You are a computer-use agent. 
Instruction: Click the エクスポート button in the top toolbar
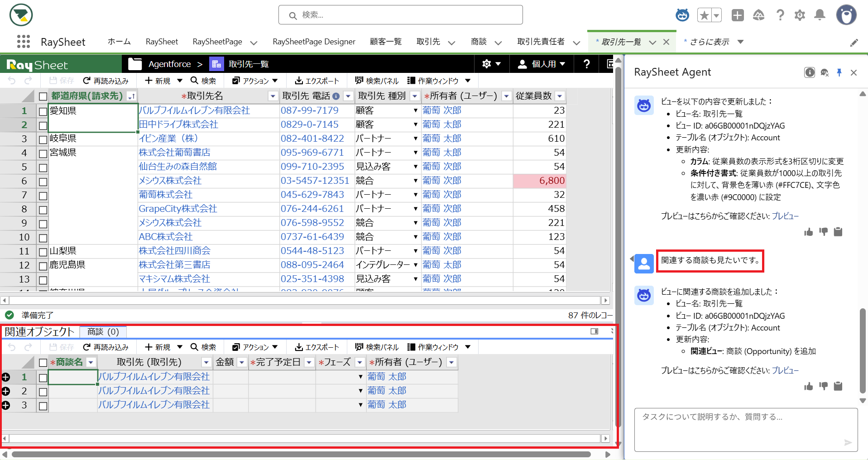317,81
